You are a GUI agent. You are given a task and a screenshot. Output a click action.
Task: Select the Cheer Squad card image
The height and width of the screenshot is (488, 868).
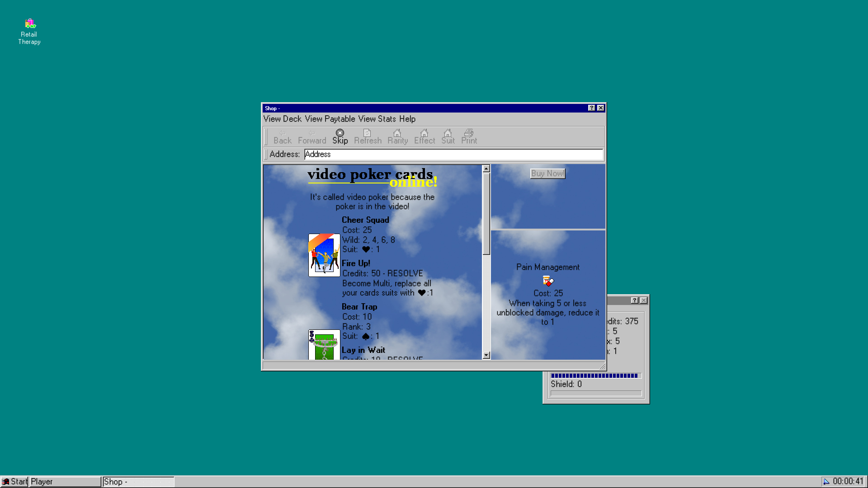(x=324, y=255)
